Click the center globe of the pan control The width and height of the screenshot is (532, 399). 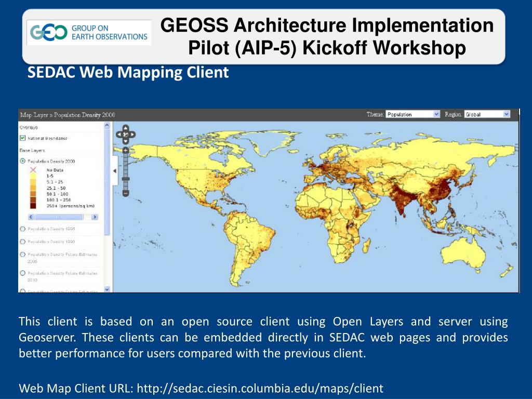126,135
